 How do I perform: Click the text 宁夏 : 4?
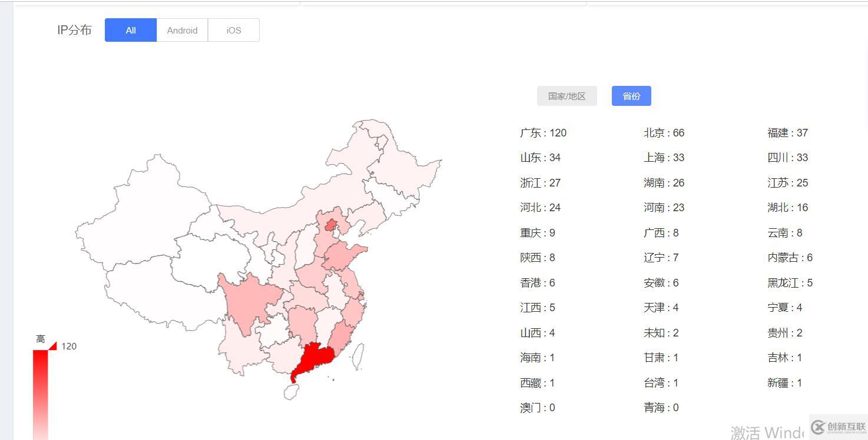point(784,308)
